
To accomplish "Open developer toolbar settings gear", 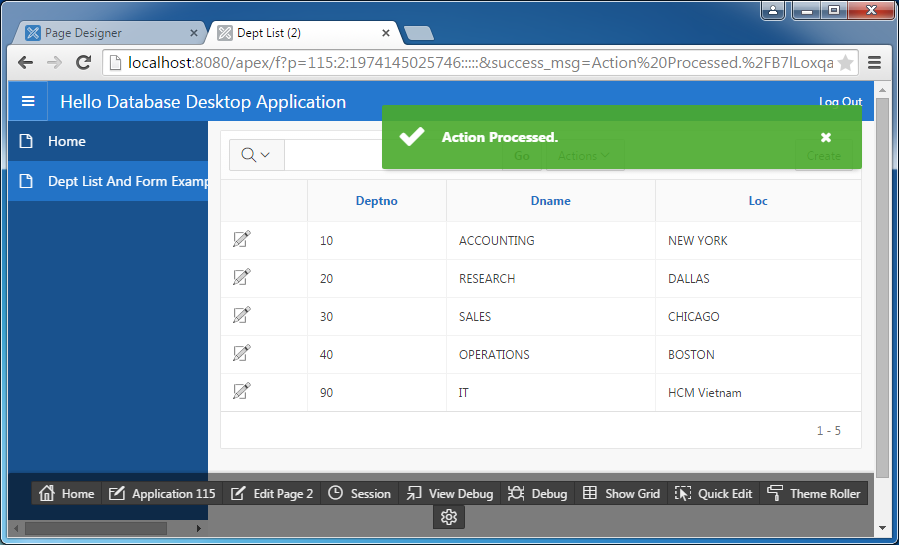I will pyautogui.click(x=449, y=517).
